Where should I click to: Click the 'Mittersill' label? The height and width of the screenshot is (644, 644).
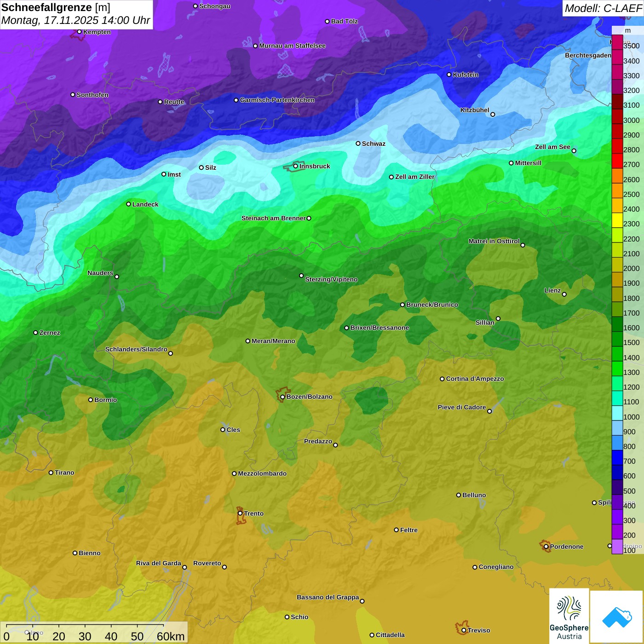(528, 163)
